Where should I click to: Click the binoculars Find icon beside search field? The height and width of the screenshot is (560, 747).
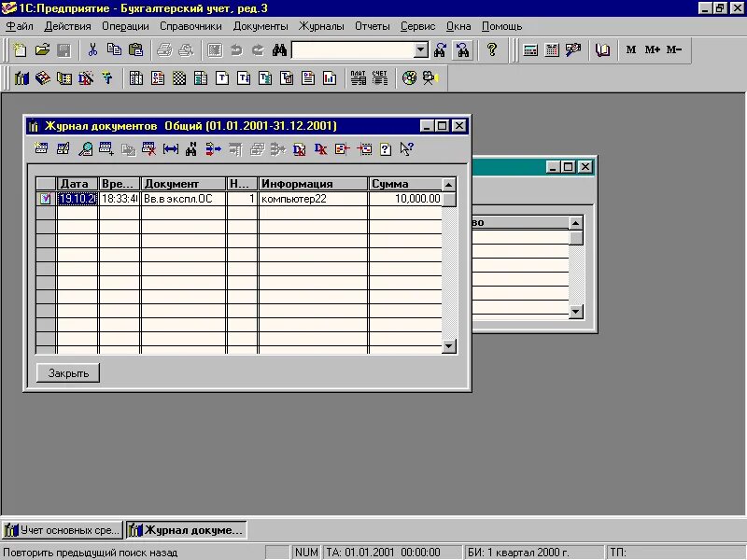279,50
